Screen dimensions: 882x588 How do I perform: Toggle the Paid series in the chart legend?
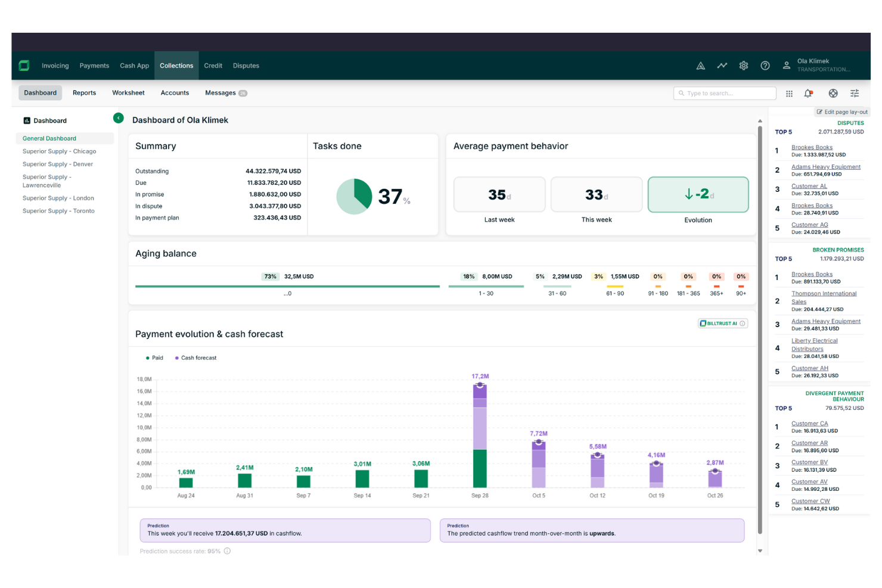(155, 357)
